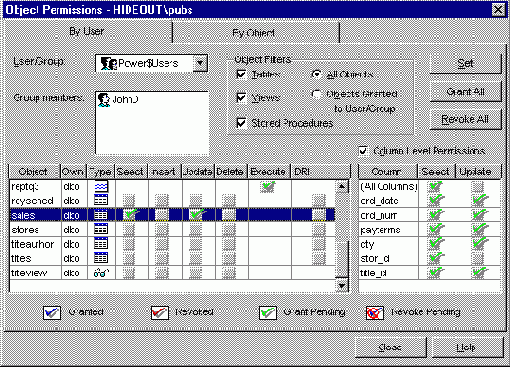Click the Power$Users group icon in combo box
The image size is (510, 367).
click(x=108, y=63)
